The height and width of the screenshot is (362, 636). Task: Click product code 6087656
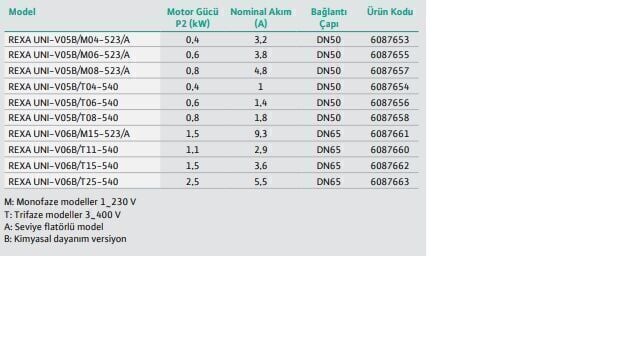[390, 103]
